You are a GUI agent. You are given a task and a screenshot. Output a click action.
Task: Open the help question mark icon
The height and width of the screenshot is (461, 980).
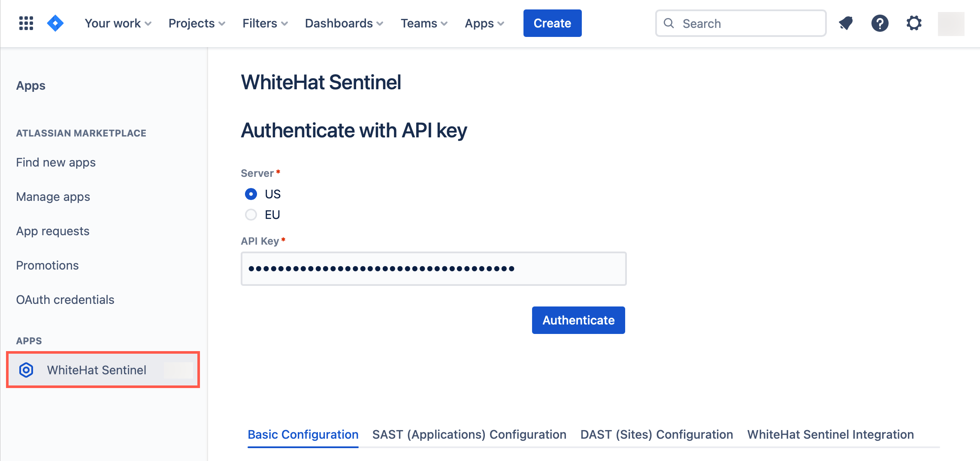point(880,23)
